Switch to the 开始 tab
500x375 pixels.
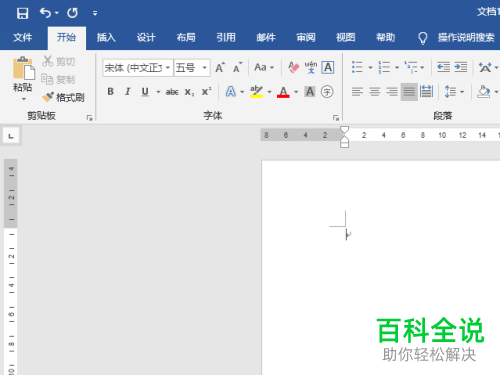[x=66, y=37]
